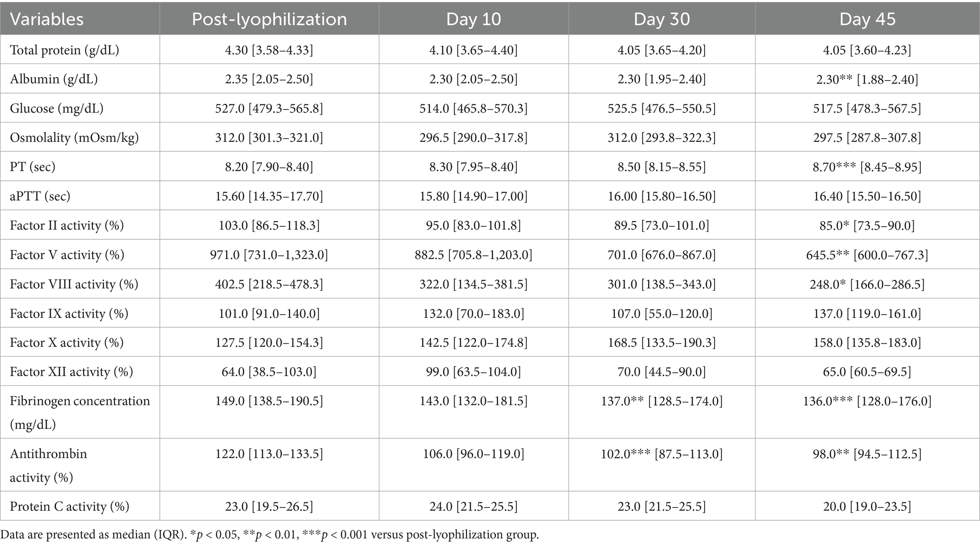Screen dimensions: 980x546
Task: Select the Factor II activity (%) label
Action: [x=67, y=225]
